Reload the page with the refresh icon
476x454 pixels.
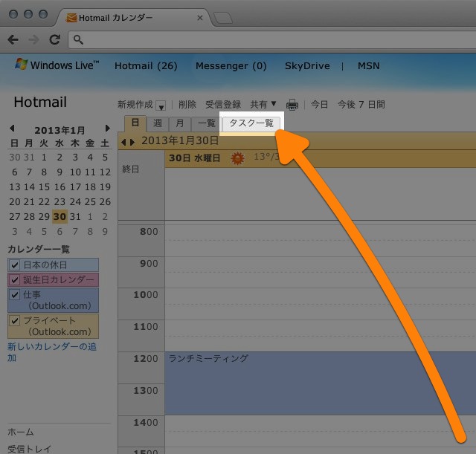[54, 39]
